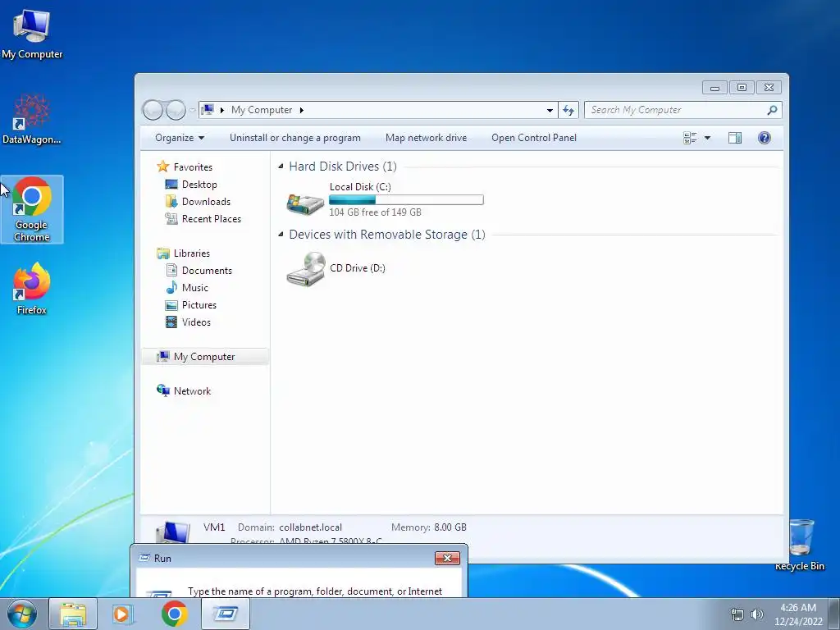
Task: Refresh the My Computer view
Action: point(568,110)
